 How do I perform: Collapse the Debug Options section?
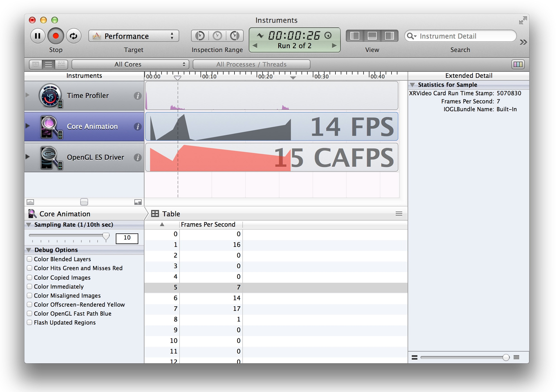29,250
